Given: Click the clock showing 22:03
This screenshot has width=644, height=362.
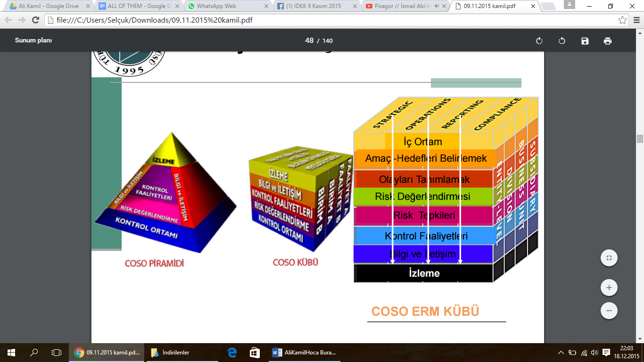Looking at the screenshot, I should pyautogui.click(x=626, y=348).
